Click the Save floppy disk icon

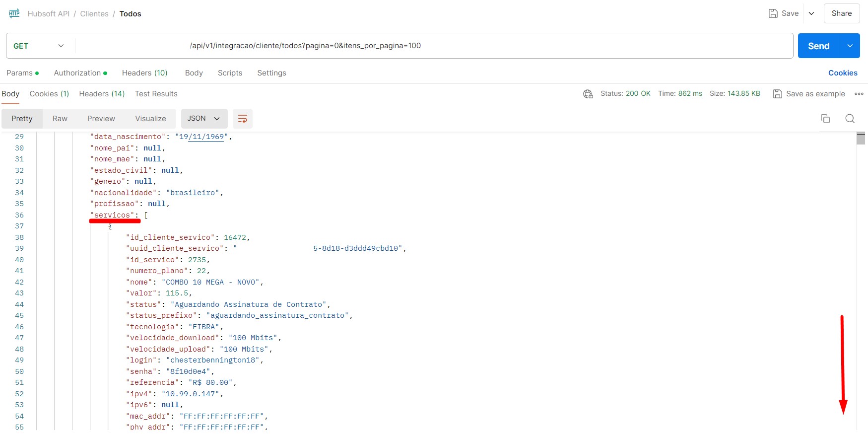pyautogui.click(x=773, y=13)
